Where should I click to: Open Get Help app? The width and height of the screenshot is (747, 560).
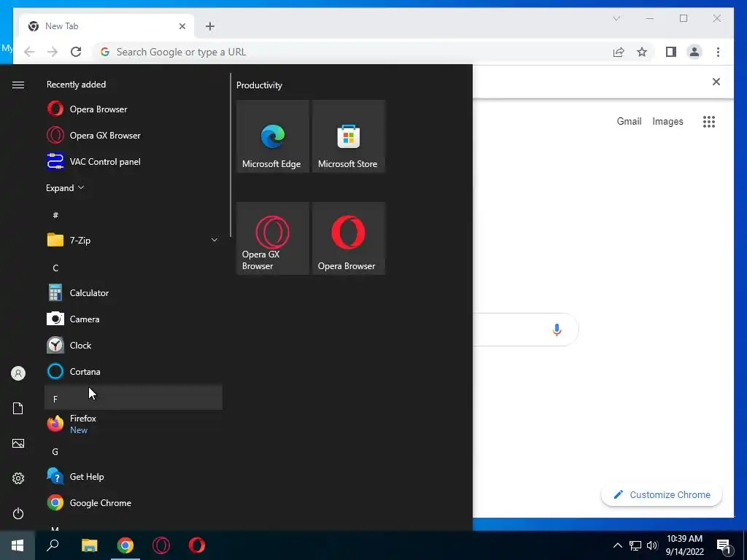pos(133,476)
